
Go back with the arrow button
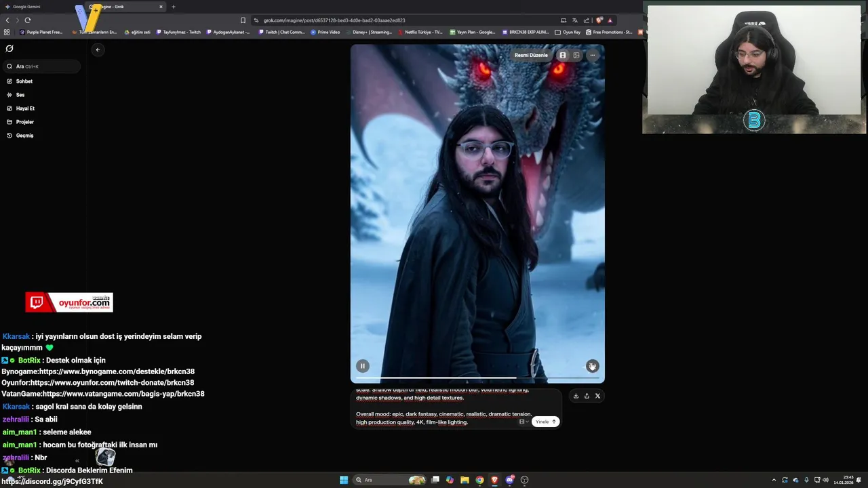click(x=98, y=49)
